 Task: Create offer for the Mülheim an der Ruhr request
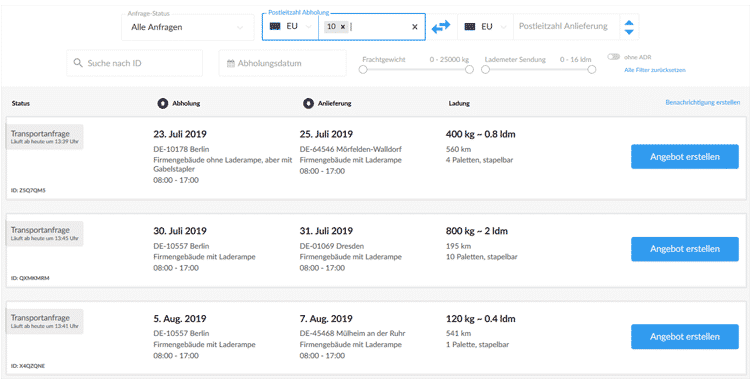point(684,337)
